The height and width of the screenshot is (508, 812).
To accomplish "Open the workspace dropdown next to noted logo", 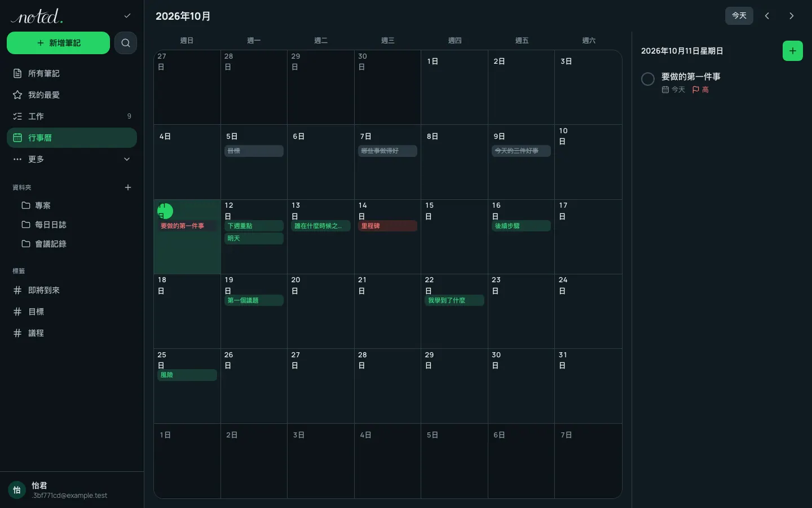I will (x=127, y=16).
